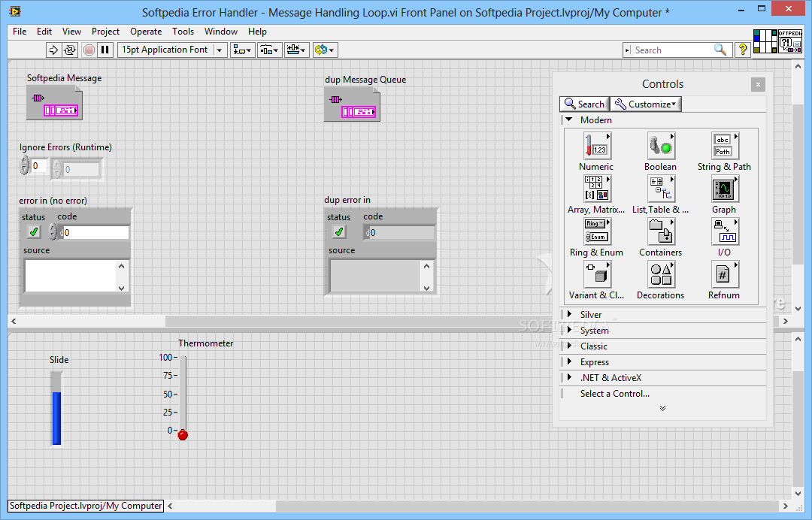Open the Reorder toolbar menu
The height and width of the screenshot is (520, 812).
point(326,50)
